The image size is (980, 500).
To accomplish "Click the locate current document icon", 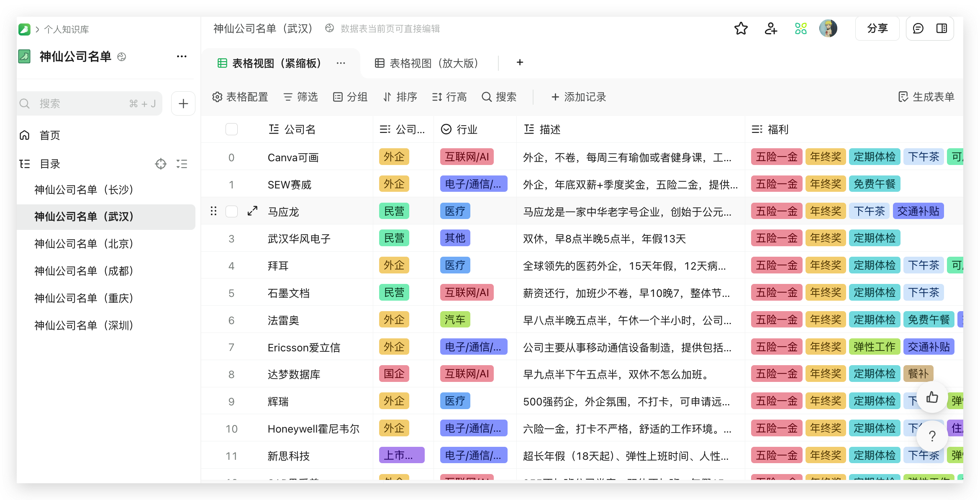I will 161,164.
